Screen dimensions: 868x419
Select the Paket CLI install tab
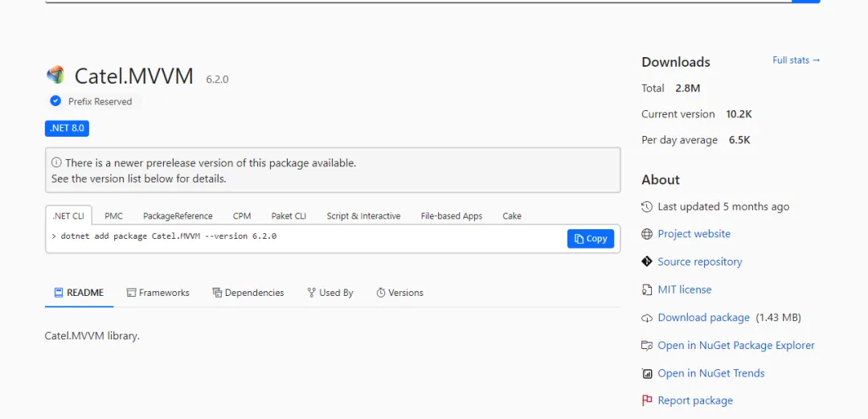coord(289,216)
